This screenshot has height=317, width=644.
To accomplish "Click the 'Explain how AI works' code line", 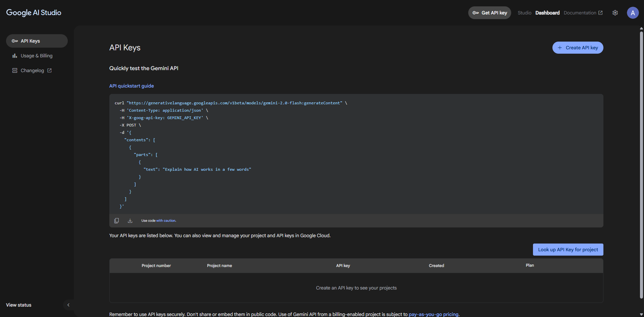I will [197, 169].
